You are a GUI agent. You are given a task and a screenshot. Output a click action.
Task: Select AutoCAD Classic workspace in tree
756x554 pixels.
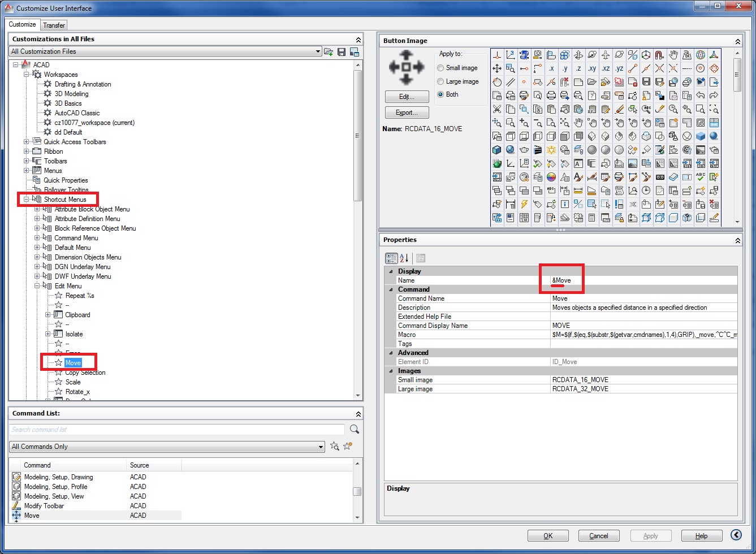pos(77,113)
